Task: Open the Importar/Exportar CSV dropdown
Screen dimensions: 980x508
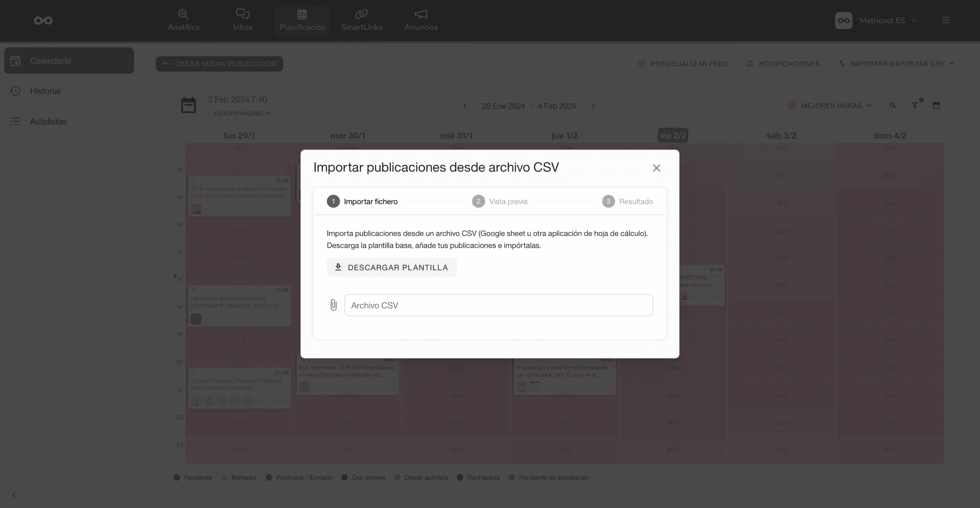Action: [897, 63]
